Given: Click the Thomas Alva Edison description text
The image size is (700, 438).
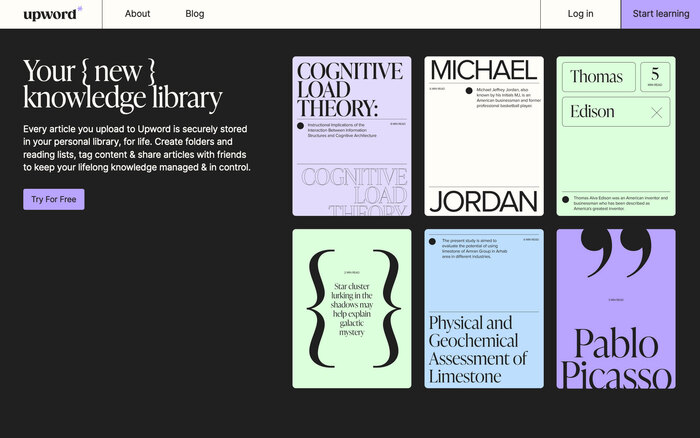Looking at the screenshot, I should click(x=621, y=203).
